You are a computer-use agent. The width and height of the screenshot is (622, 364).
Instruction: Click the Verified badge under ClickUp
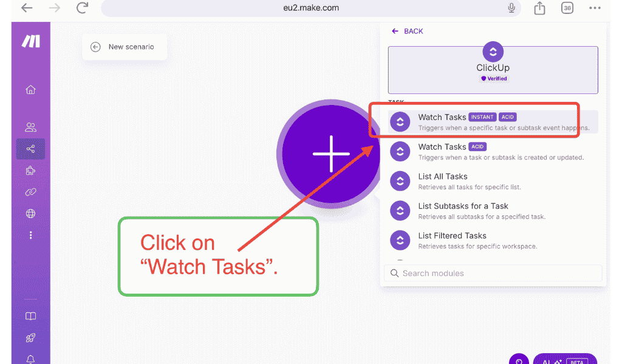click(x=494, y=78)
